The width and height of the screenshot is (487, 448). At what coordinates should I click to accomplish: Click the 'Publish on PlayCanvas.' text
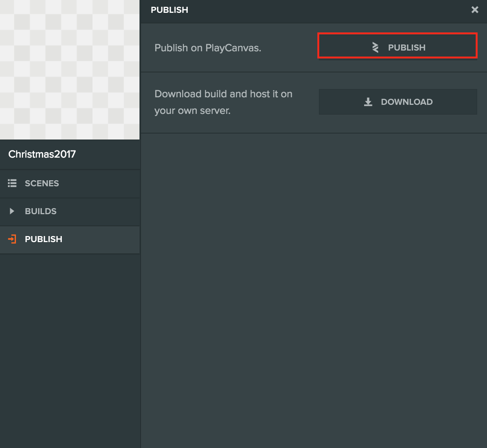(x=208, y=48)
